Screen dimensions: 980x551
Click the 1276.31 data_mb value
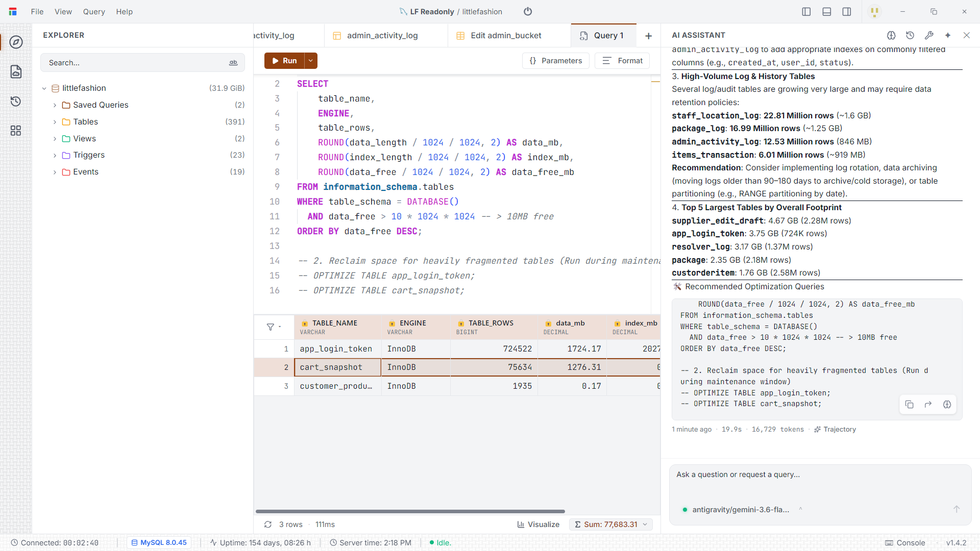(x=584, y=367)
